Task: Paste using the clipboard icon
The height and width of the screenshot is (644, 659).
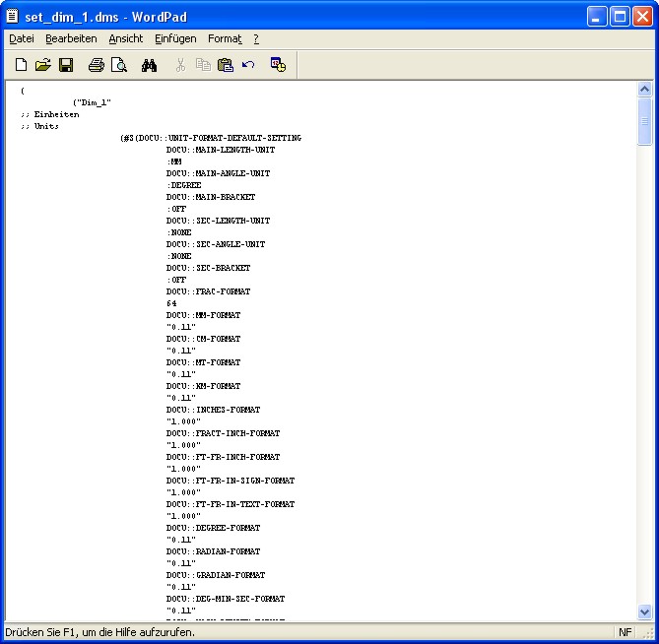Action: (x=226, y=65)
